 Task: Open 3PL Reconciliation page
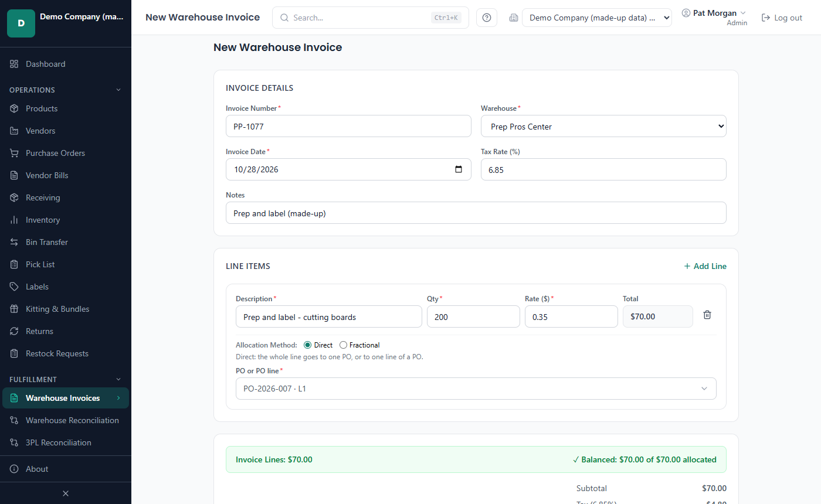tap(66, 442)
